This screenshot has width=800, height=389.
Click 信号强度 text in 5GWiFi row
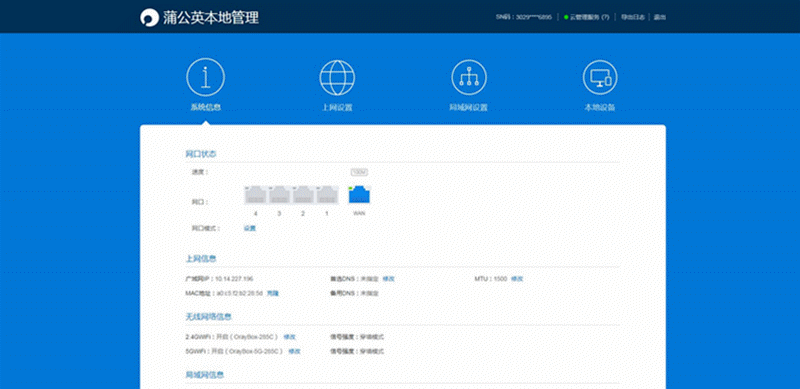tap(357, 351)
